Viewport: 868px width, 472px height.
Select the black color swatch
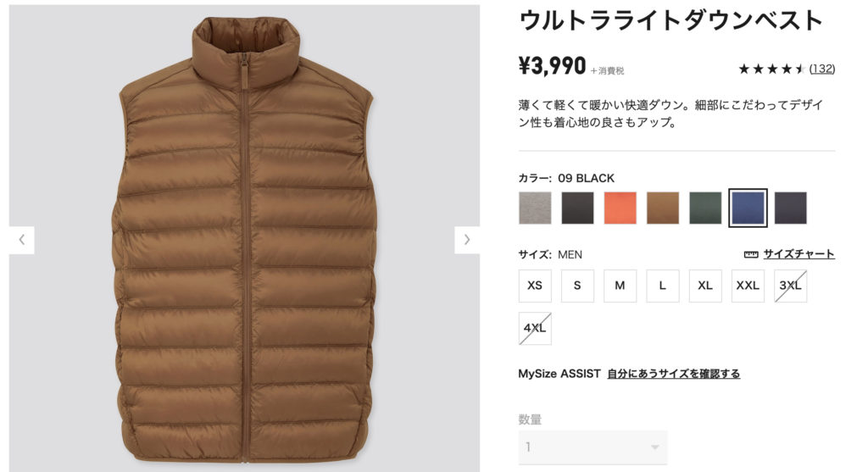tap(577, 208)
